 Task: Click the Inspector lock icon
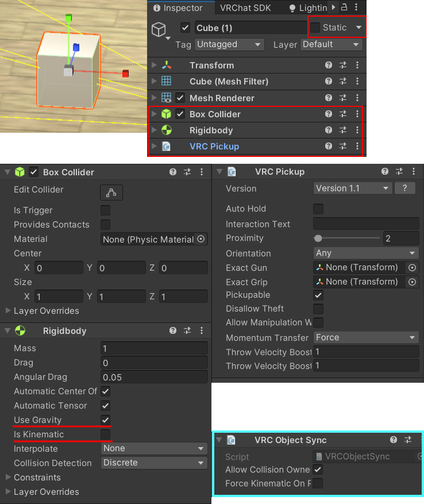345,7
